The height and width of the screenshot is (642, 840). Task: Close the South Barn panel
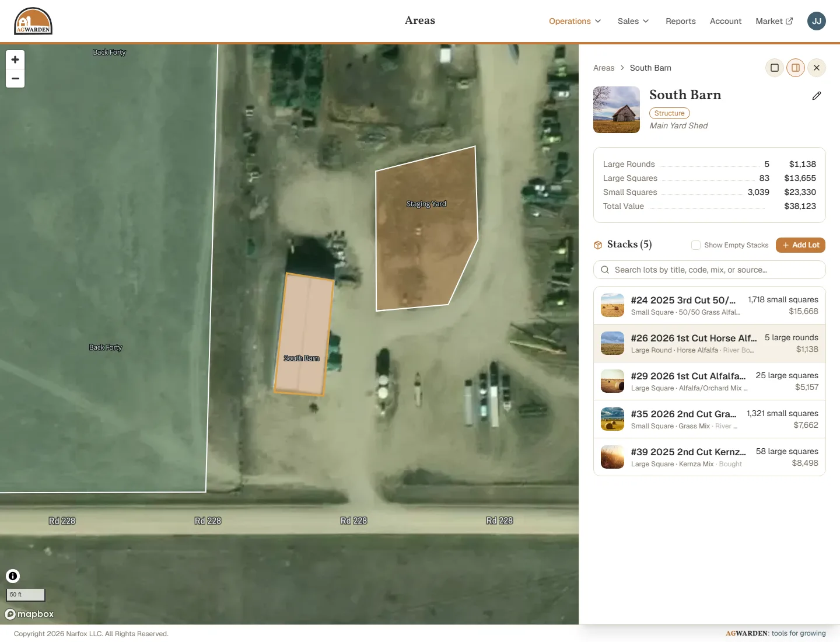(x=817, y=68)
